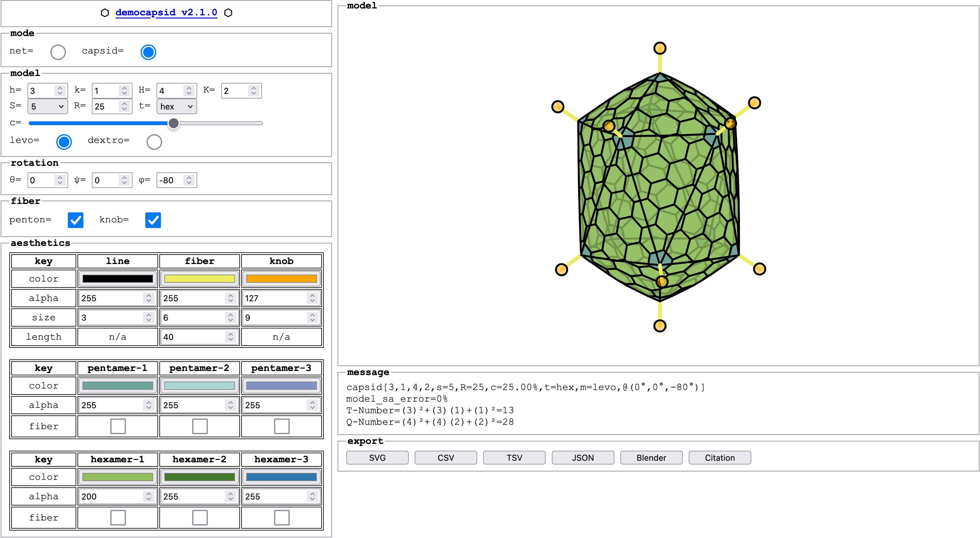
Task: Increment the h value stepper arrows
Action: (60, 88)
